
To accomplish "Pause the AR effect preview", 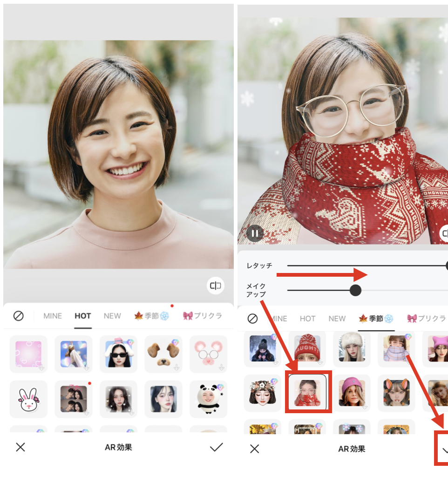I will (255, 233).
